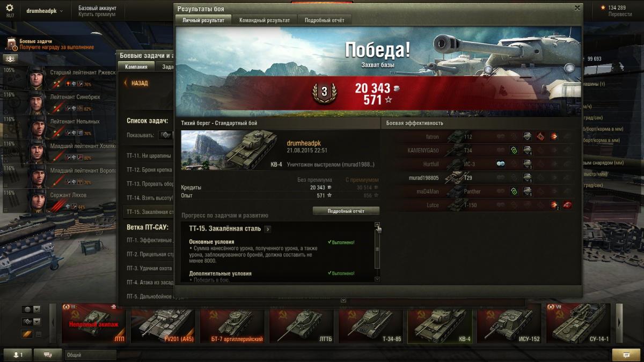Open the Battle missions reward notification icon
The height and width of the screenshot is (362, 644).
12,44
